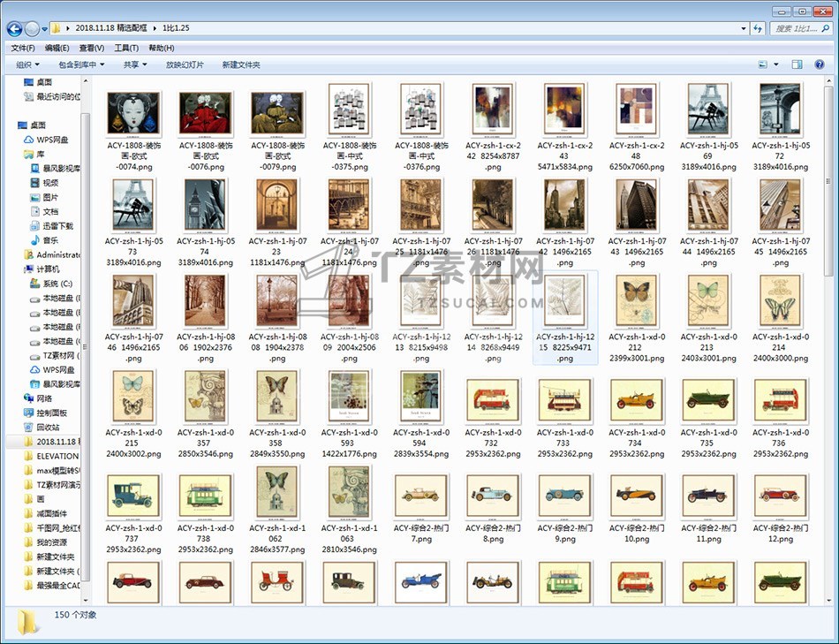Screen dimensions: 839x644
Task: Select 我的资源 folder in sidebar
Action: [45, 542]
